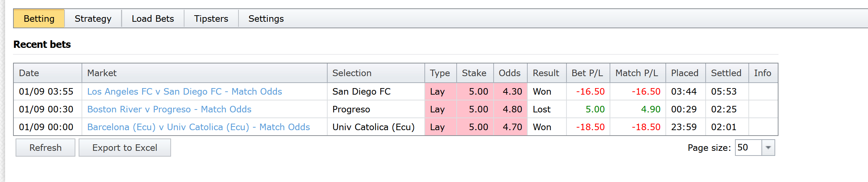868x182 pixels.
Task: Click the Page size value field
Action: point(748,148)
